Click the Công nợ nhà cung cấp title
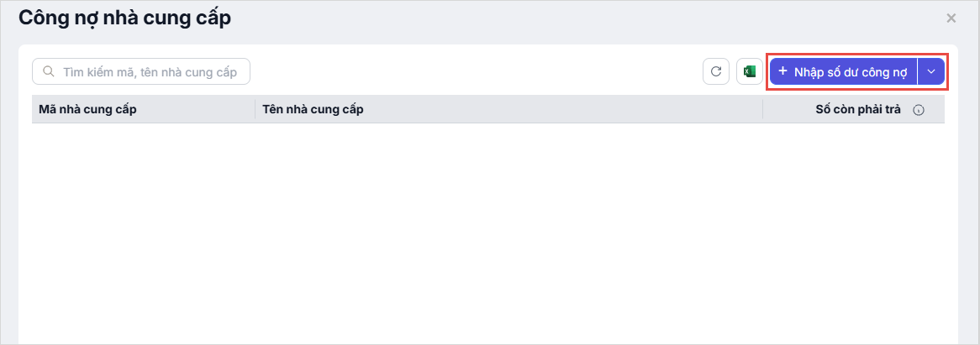The height and width of the screenshot is (345, 980). [124, 17]
